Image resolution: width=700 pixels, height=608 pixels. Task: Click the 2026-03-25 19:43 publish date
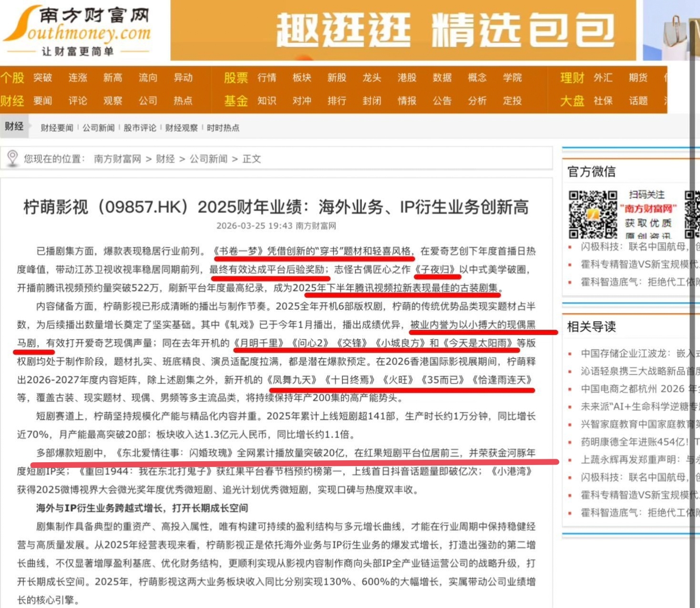254,226
